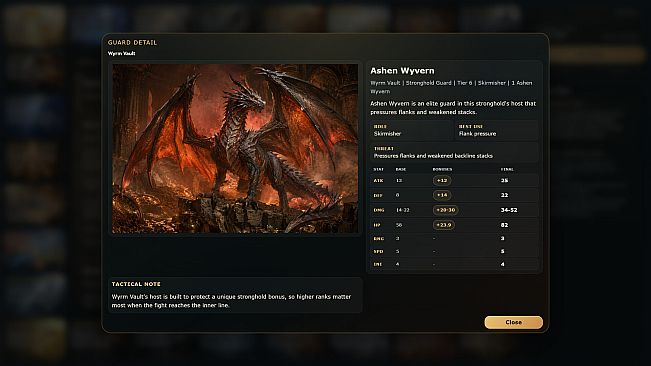Click the HP bonus badge +23.9

point(444,225)
